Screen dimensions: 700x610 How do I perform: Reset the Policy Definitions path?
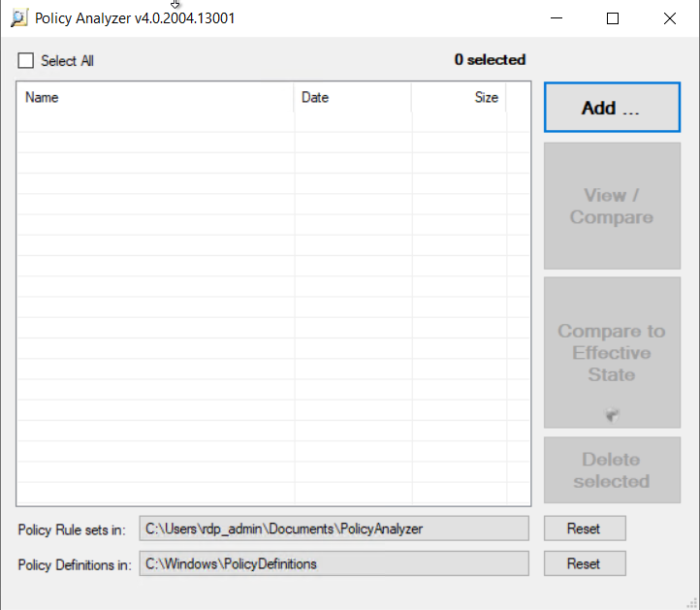[x=585, y=563]
